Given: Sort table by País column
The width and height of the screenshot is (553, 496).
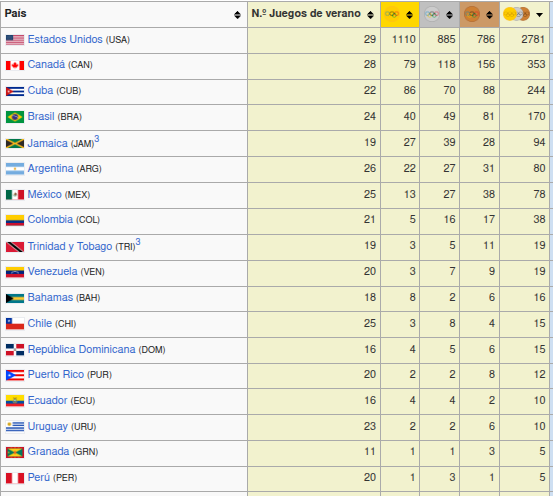Looking at the screenshot, I should 237,14.
